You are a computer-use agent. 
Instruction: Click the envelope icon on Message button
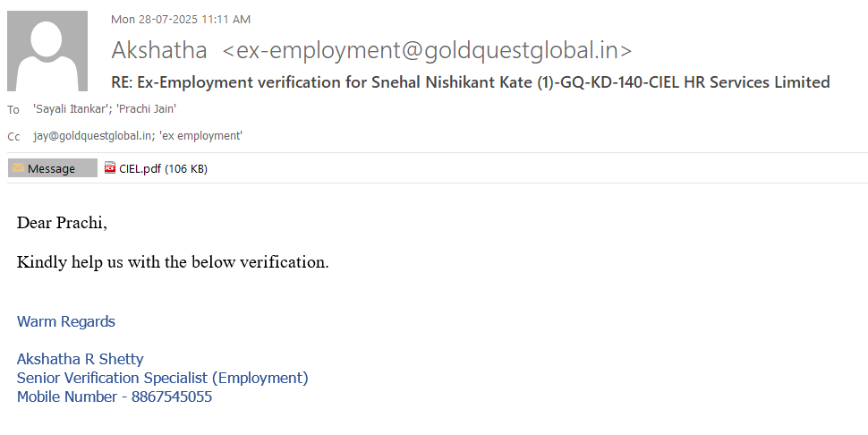tap(18, 168)
